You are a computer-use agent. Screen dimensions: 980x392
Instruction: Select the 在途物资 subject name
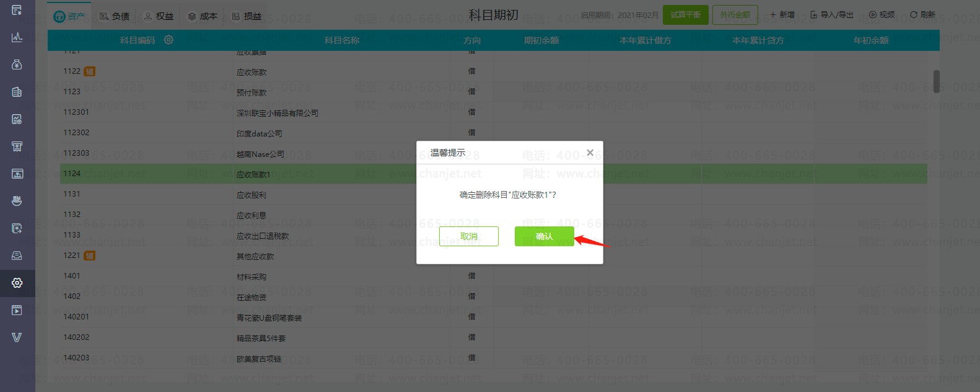(x=252, y=297)
